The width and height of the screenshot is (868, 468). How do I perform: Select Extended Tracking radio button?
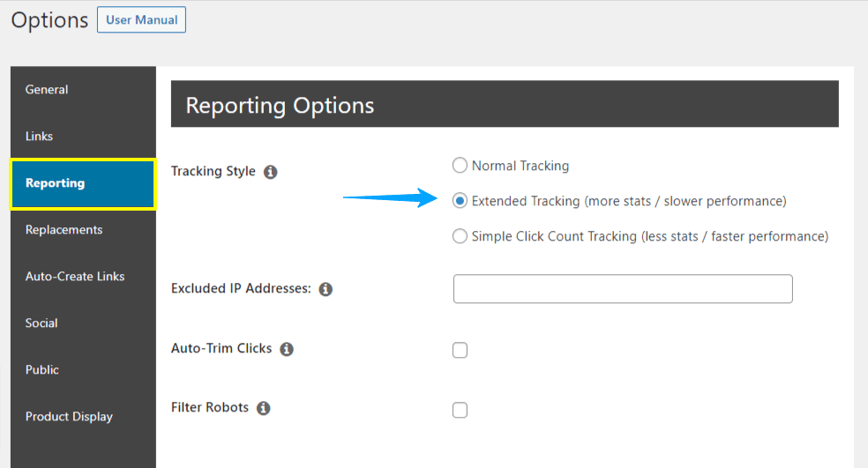tap(460, 201)
